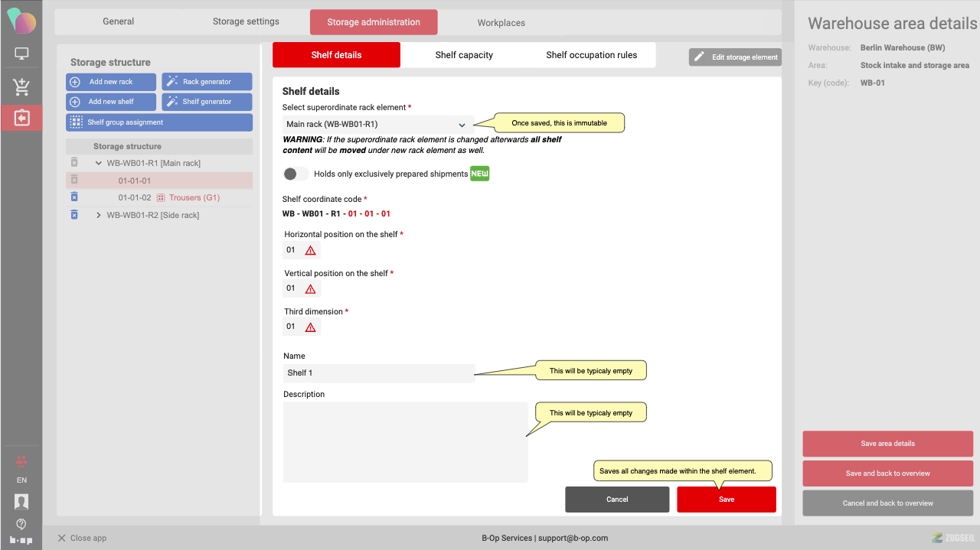
Task: Go to Shelf occupation rules tab
Action: 591,55
